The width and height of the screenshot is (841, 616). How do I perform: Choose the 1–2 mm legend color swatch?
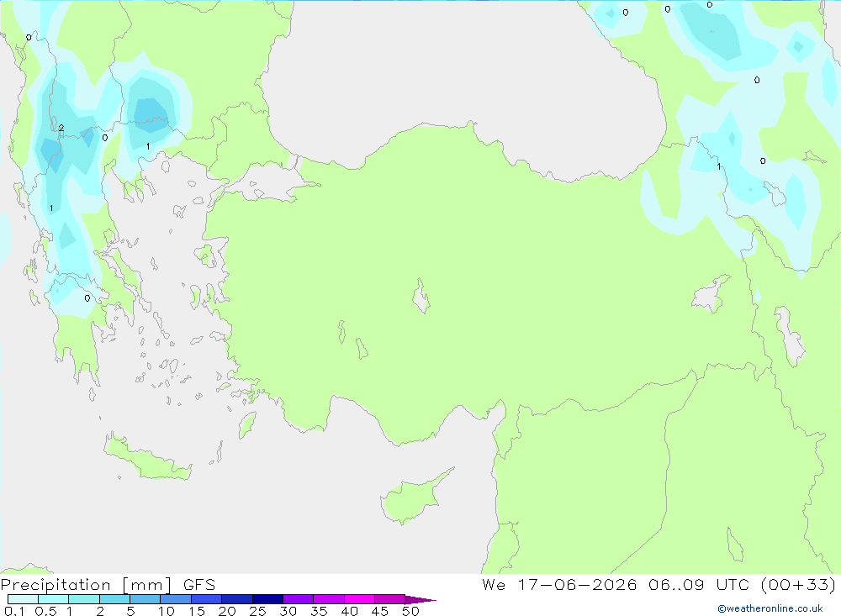(84, 599)
